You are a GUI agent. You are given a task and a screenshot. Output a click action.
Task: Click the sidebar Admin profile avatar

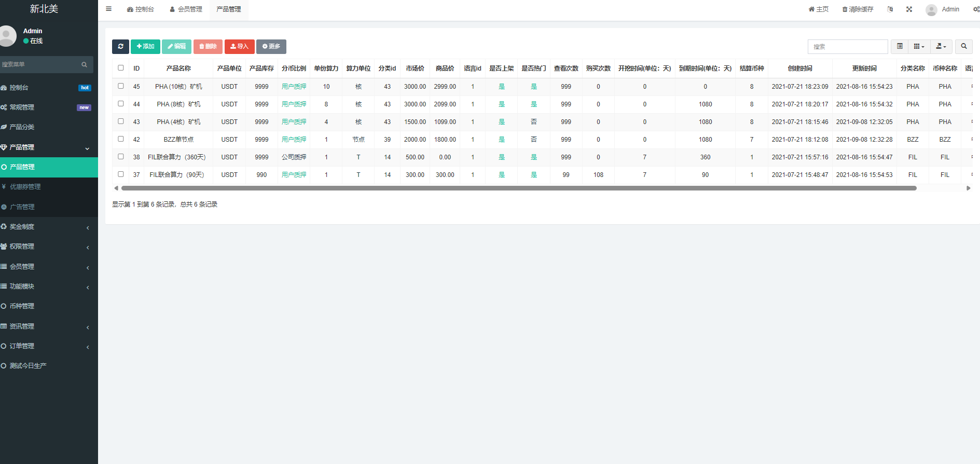point(7,36)
